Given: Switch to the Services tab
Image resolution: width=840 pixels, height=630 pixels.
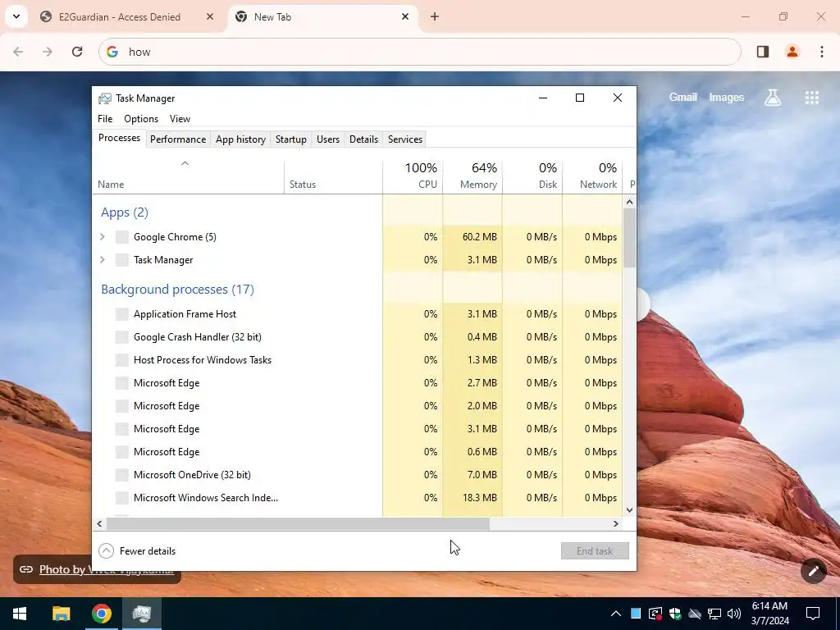Looking at the screenshot, I should coord(405,139).
